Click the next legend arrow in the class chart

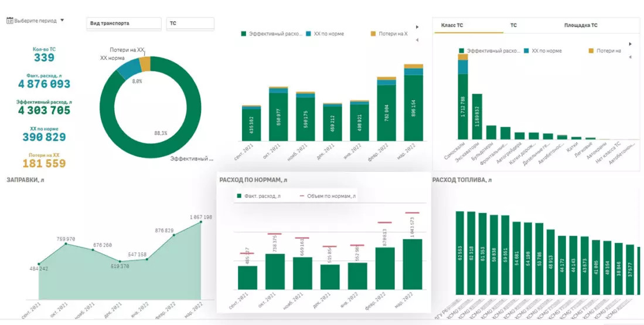click(x=631, y=44)
